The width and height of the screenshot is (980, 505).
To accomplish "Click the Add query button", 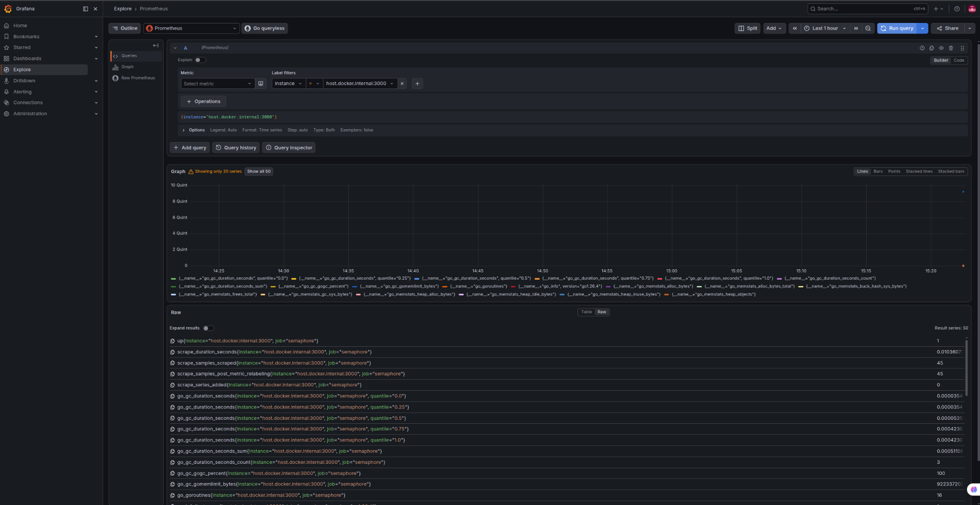I will pyautogui.click(x=190, y=148).
